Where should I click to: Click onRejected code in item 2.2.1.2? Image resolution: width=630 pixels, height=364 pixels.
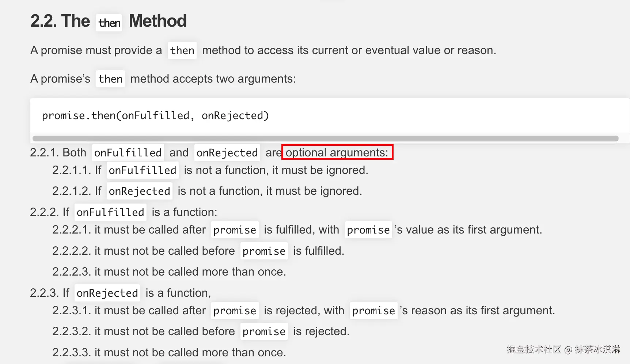139,191
